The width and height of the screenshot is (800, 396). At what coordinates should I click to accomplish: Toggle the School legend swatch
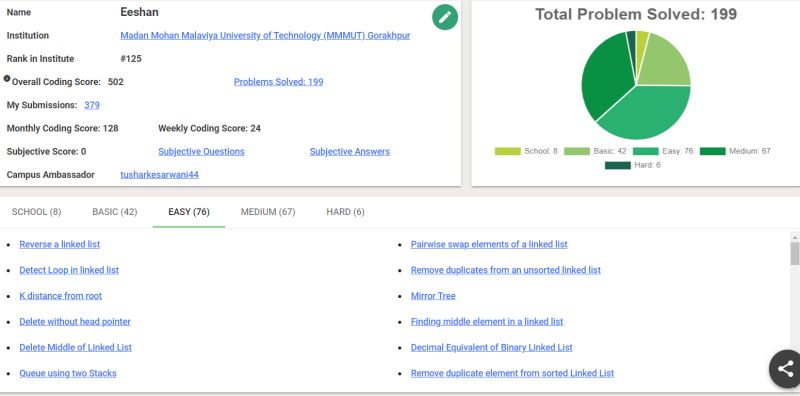508,151
